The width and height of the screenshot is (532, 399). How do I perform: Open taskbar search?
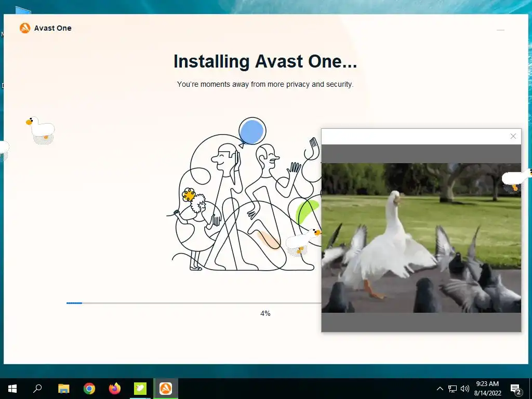coord(37,389)
